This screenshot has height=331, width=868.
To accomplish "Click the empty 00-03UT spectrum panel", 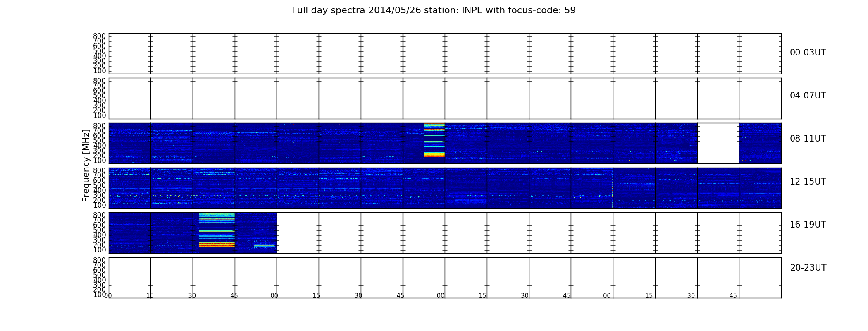I will pos(445,54).
